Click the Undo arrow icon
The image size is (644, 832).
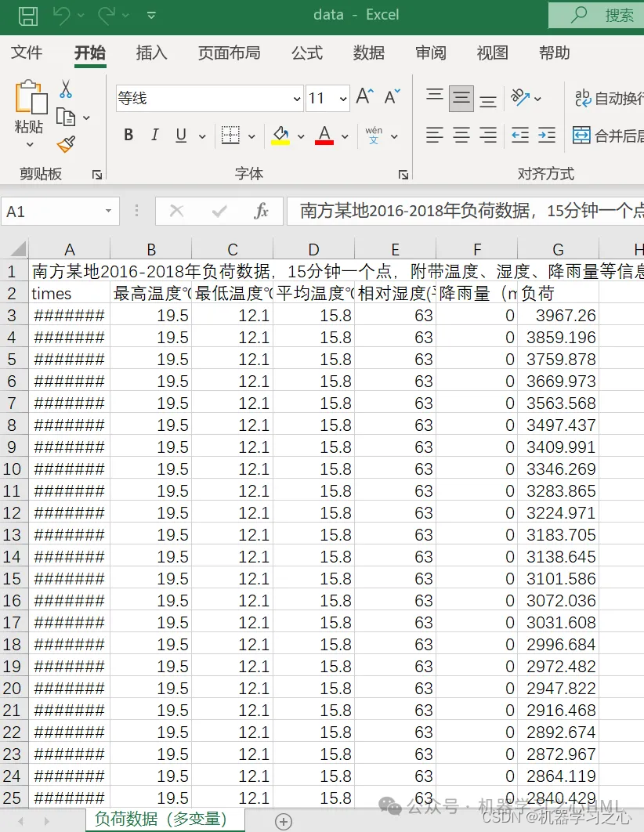(x=62, y=16)
